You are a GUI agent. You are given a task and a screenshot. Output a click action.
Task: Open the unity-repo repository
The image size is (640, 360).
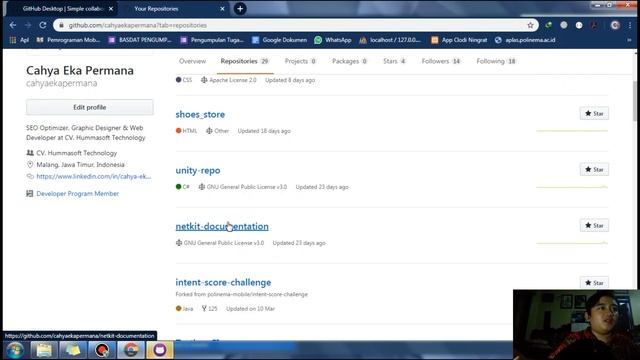click(198, 170)
